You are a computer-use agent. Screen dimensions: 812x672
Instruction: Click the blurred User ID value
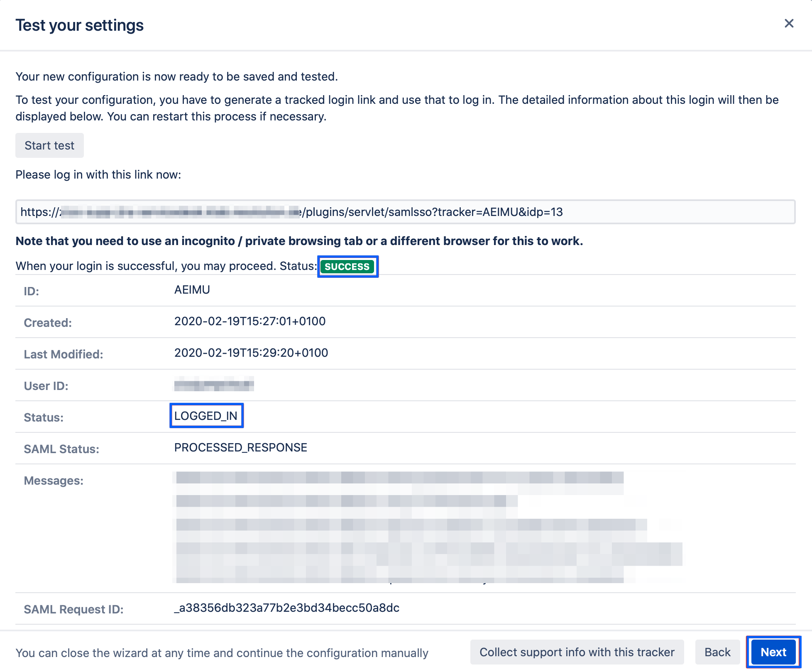point(213,385)
